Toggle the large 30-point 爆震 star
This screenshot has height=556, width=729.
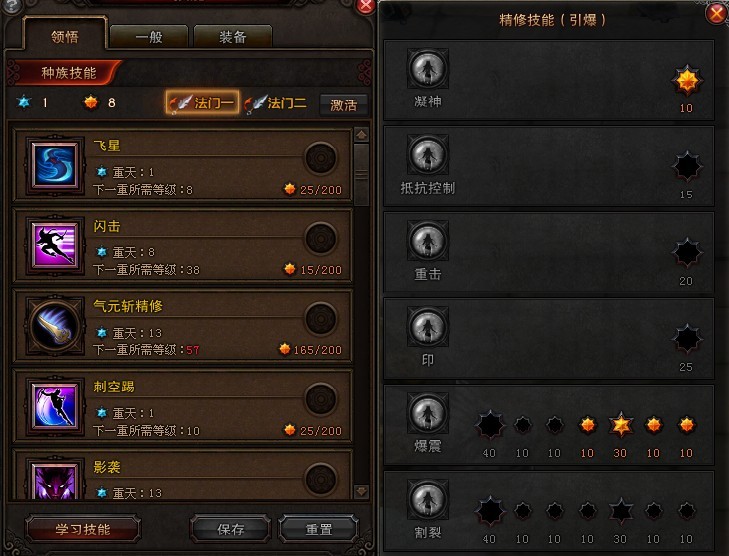pyautogui.click(x=621, y=424)
